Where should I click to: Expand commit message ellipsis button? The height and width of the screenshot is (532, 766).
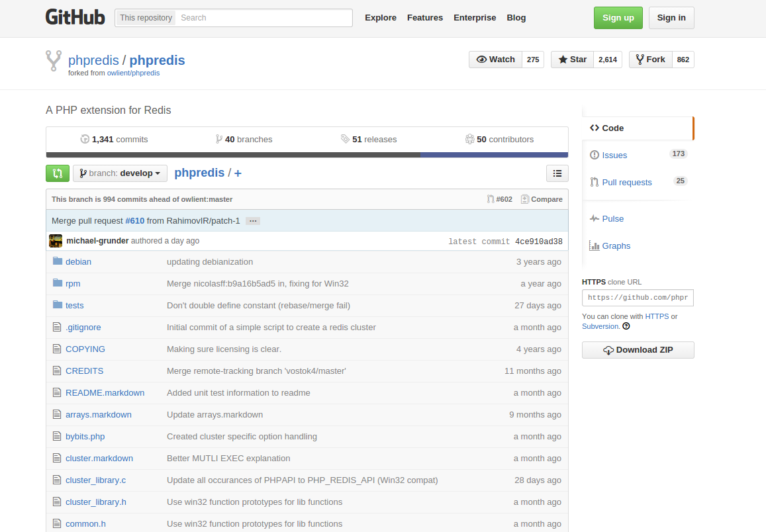coord(252,221)
